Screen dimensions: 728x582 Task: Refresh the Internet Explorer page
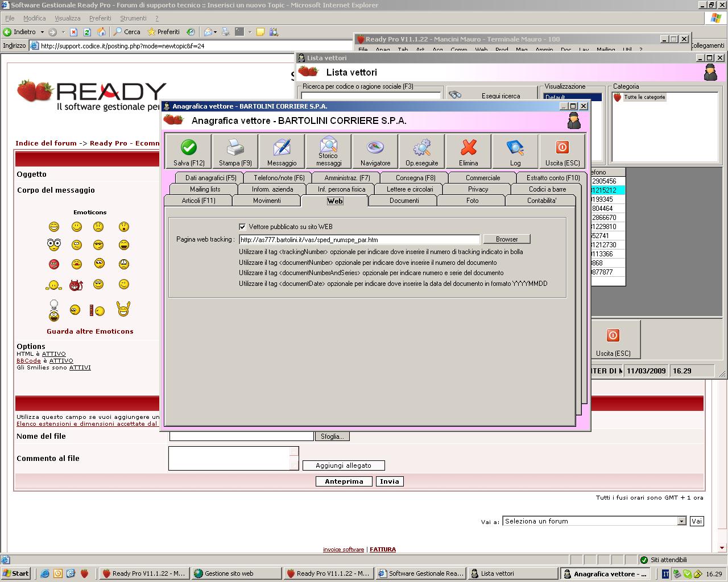click(x=87, y=32)
